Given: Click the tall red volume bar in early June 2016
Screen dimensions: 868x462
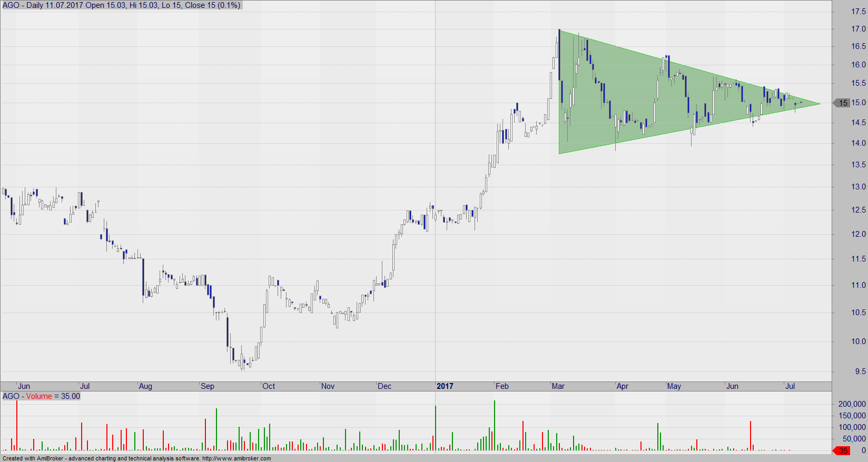Looking at the screenshot, I should [16, 425].
